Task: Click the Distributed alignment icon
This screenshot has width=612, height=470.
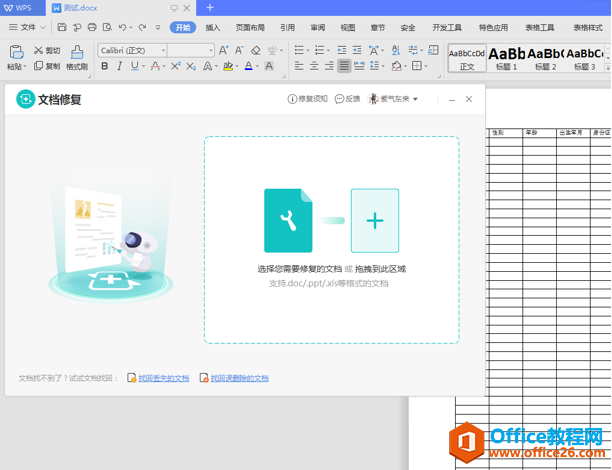Action: pyautogui.click(x=359, y=66)
